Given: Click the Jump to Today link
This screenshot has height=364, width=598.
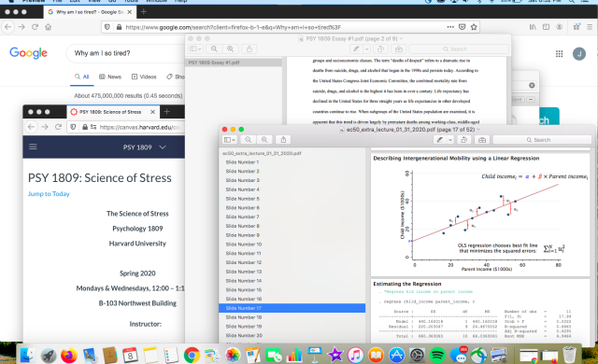Looking at the screenshot, I should tap(49, 194).
